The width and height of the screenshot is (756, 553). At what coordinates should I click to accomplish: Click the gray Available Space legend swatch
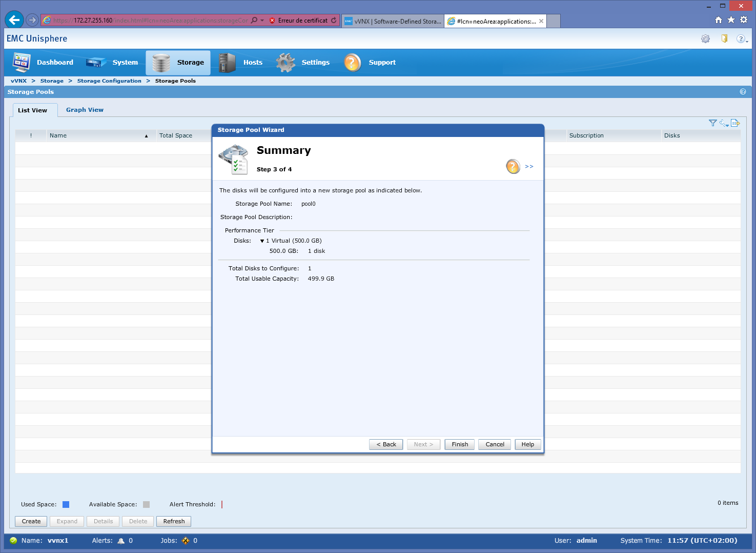point(146,504)
